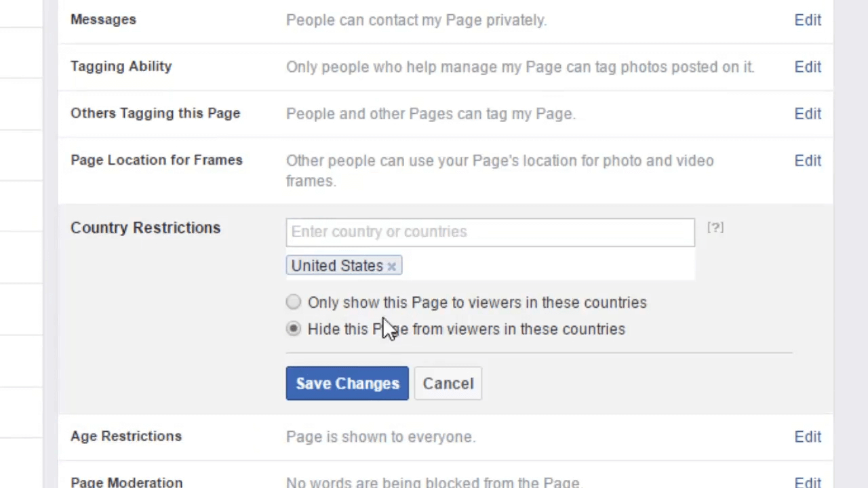Viewport: 868px width, 488px height.
Task: Cancel country restriction changes
Action: (x=448, y=384)
